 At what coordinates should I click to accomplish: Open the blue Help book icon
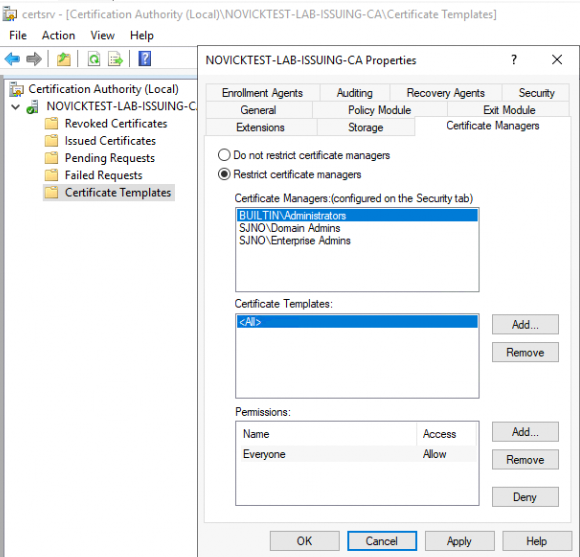point(145,59)
